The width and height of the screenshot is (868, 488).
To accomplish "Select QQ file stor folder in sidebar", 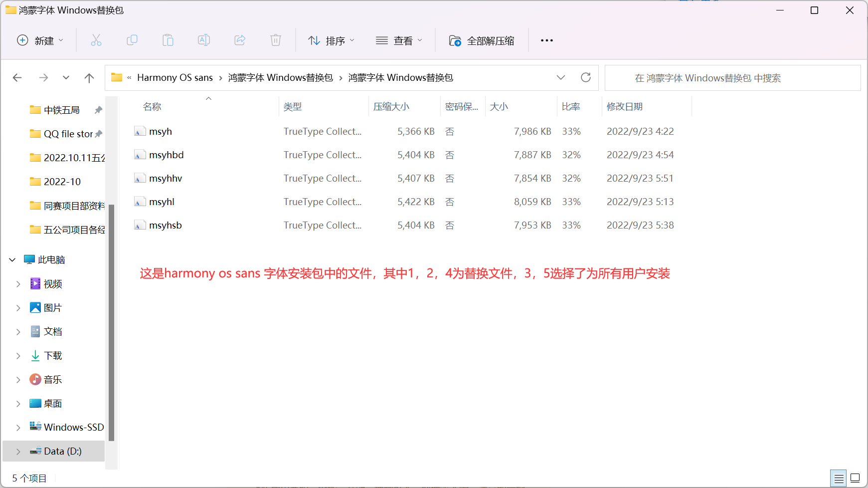I will (x=68, y=134).
